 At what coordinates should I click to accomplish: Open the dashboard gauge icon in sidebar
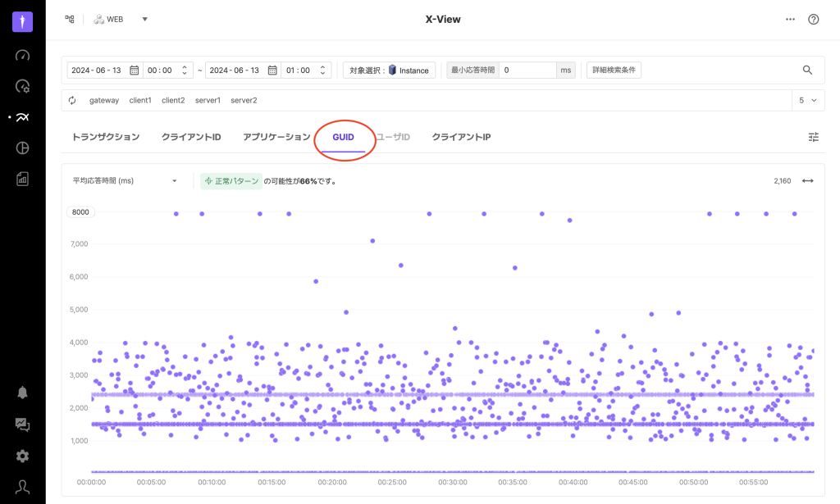(22, 56)
